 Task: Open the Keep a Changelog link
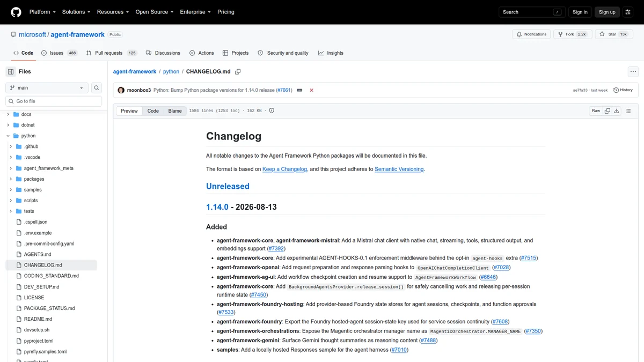[x=285, y=169]
